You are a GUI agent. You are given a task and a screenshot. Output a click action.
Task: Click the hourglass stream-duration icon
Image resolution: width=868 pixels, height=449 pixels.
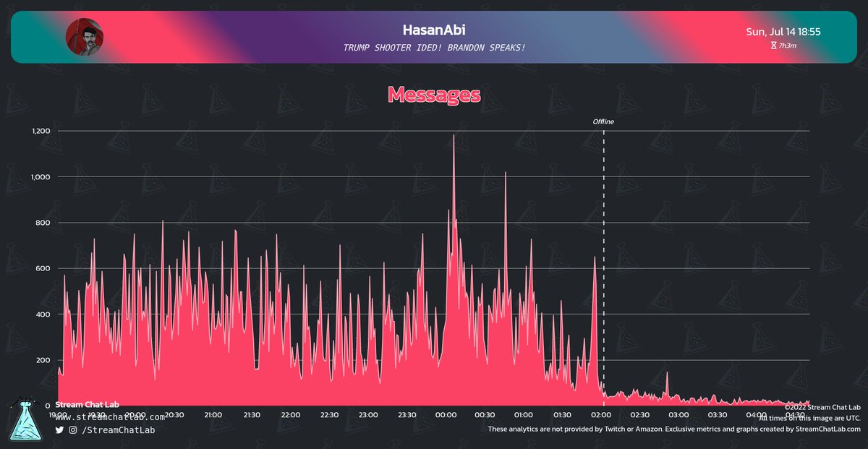point(773,45)
